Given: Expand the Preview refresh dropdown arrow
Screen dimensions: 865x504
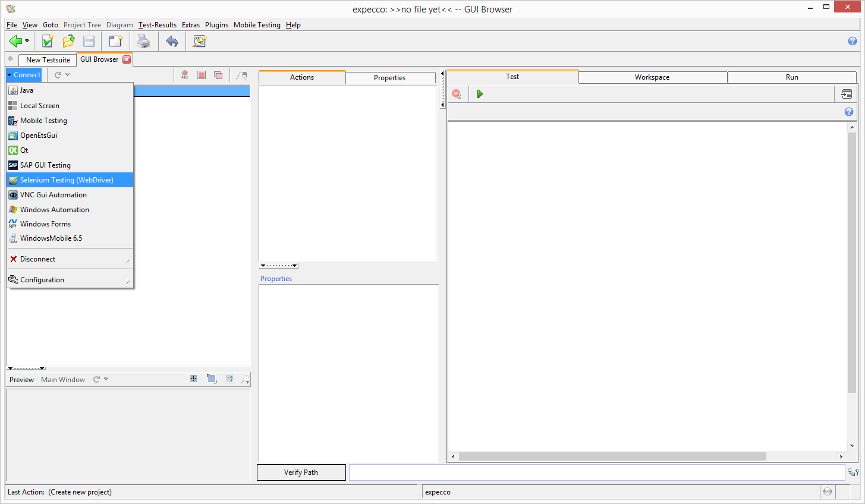Looking at the screenshot, I should (x=106, y=379).
